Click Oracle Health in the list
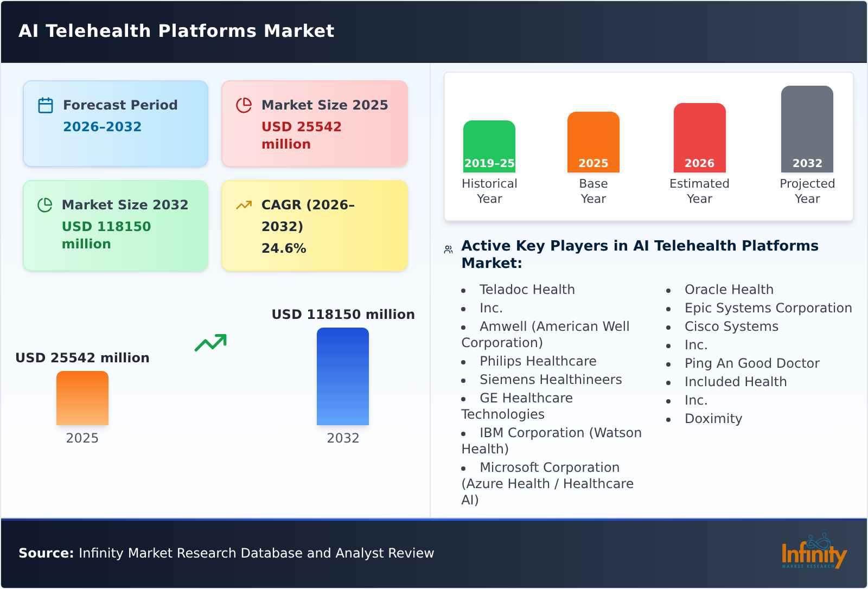Viewport: 868px width, 589px height. coord(729,290)
